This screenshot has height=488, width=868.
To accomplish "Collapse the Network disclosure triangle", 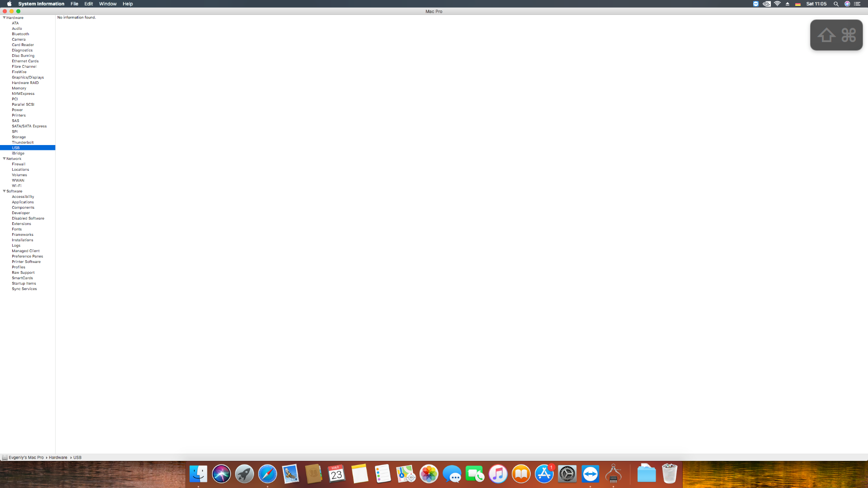I will (5, 159).
